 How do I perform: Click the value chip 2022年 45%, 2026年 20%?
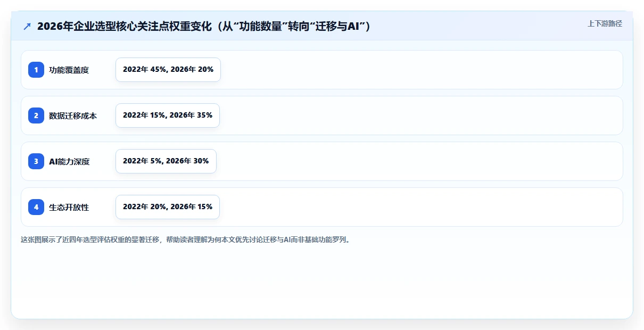coord(168,70)
